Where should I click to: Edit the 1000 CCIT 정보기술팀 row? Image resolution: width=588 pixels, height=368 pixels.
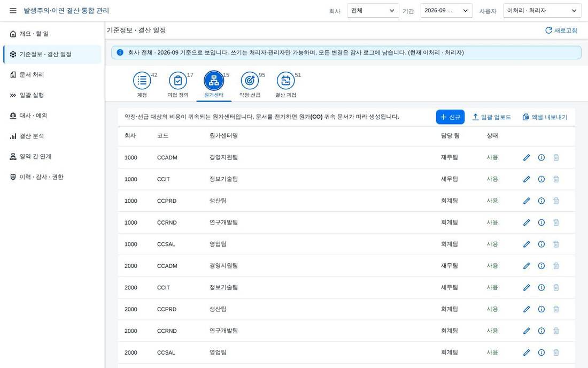tap(527, 179)
